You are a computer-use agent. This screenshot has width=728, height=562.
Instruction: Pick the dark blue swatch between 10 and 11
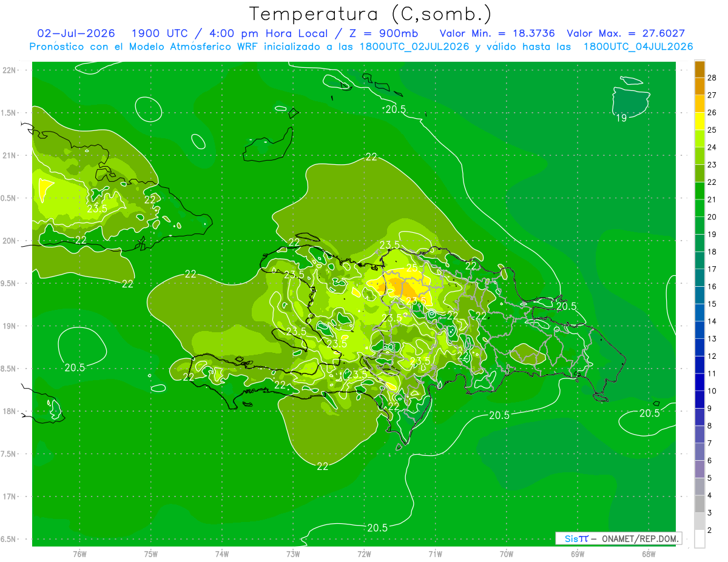pos(699,382)
